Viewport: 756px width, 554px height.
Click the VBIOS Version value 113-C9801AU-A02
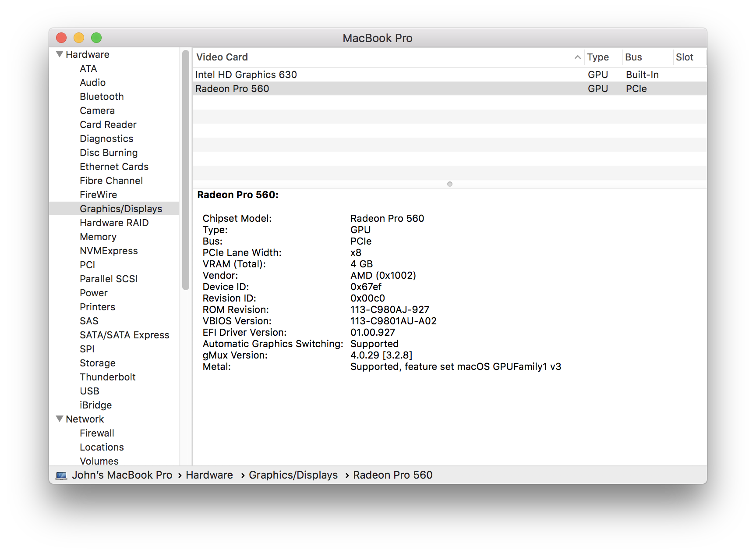pos(394,321)
